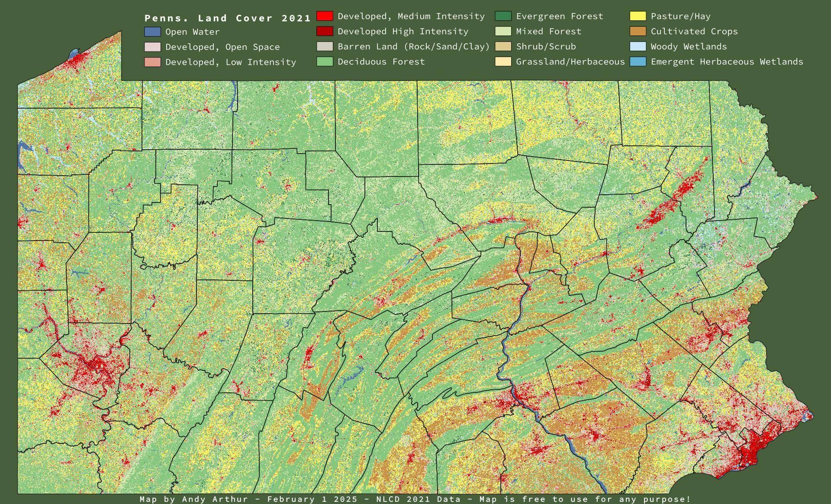This screenshot has width=831, height=504.
Task: Click the Cultivated Crops brown swatch
Action: click(x=638, y=31)
